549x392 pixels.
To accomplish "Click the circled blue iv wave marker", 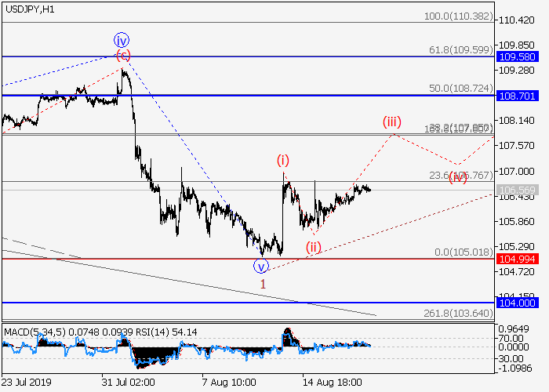I will 121,40.
